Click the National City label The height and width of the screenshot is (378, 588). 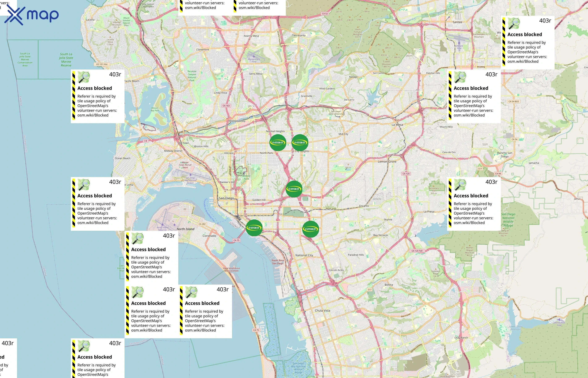point(304,255)
